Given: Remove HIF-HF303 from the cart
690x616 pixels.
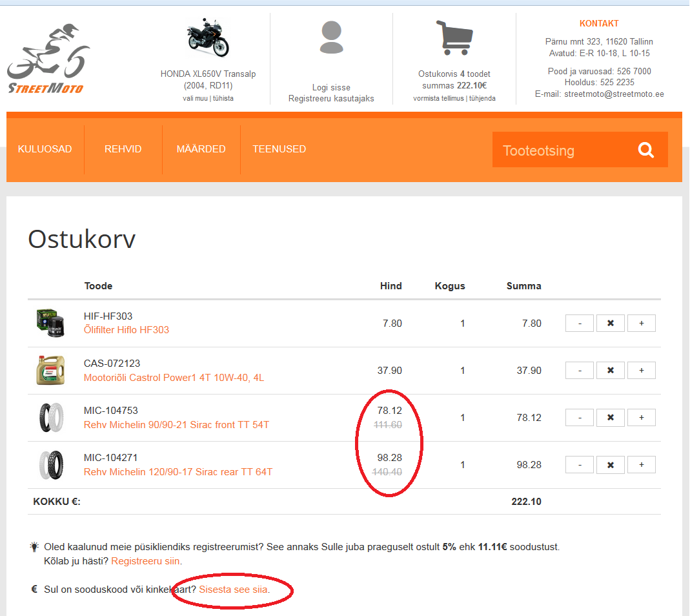Looking at the screenshot, I should click(x=611, y=323).
